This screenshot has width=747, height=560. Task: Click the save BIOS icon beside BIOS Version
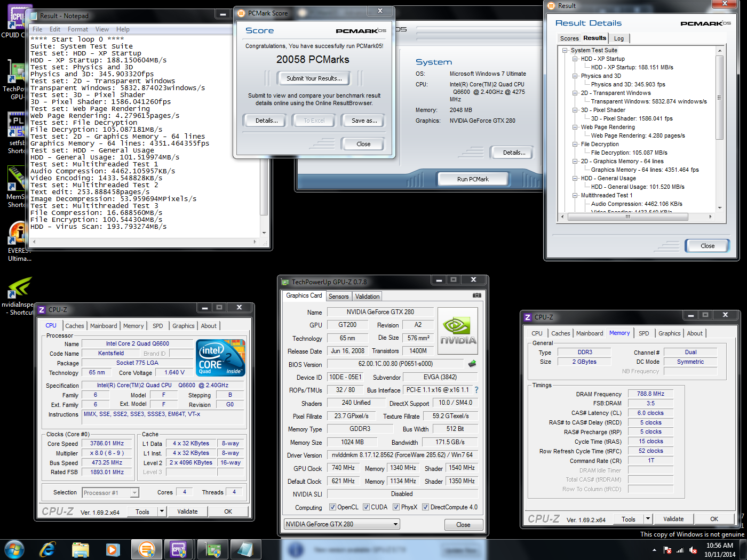pos(472,364)
